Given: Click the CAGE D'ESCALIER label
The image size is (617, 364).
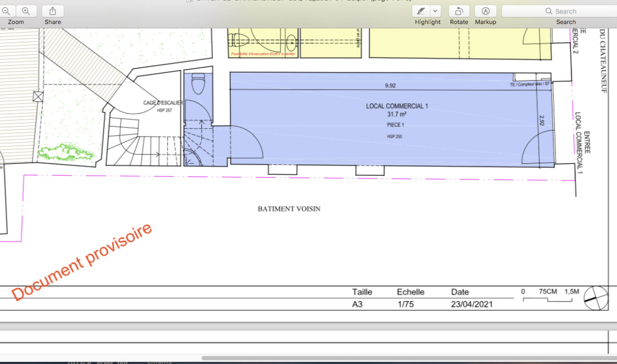Looking at the screenshot, I should point(163,103).
